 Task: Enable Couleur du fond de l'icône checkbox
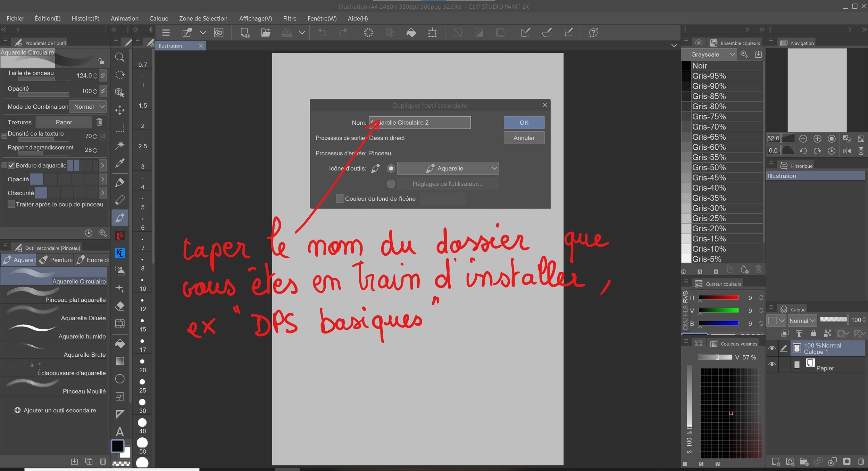(x=340, y=199)
